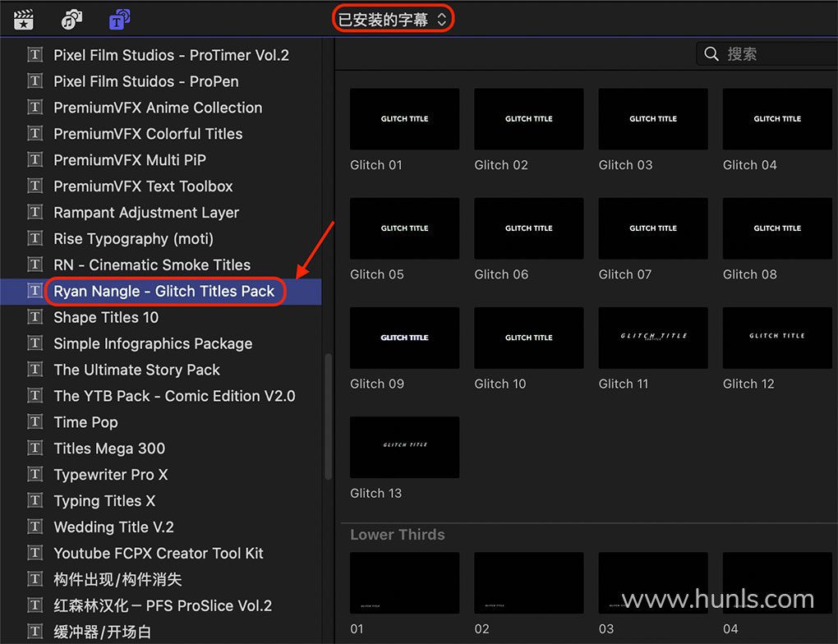The image size is (838, 644).
Task: Select the Glitch 08 title thumbnail
Action: pos(777,228)
